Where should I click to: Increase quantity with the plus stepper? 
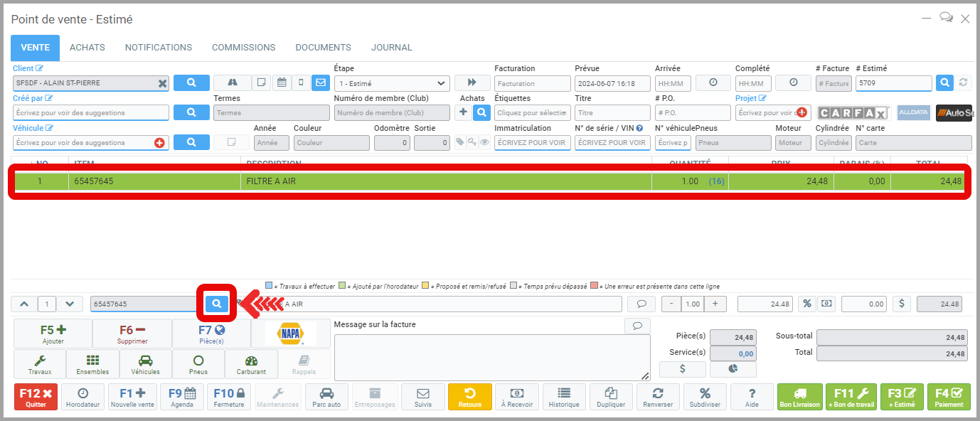point(715,304)
